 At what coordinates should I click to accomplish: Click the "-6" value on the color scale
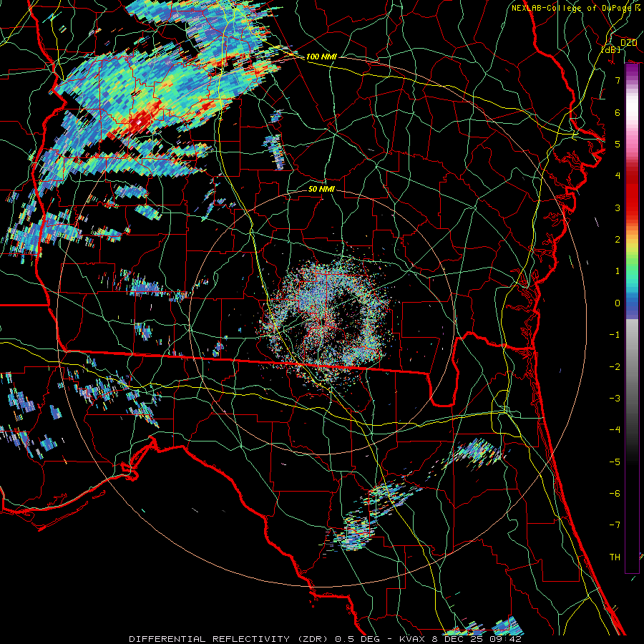[x=615, y=494]
